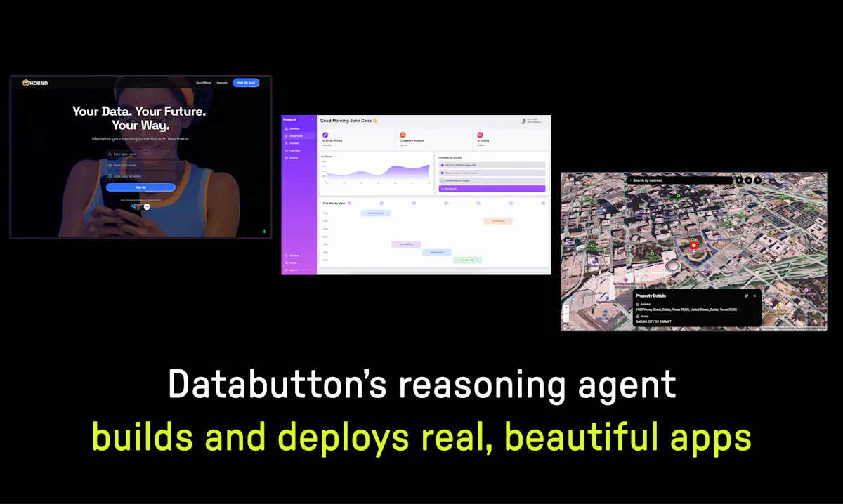Screen dimensions: 843x504
Task: Open the Features nav link
Action: [222, 83]
